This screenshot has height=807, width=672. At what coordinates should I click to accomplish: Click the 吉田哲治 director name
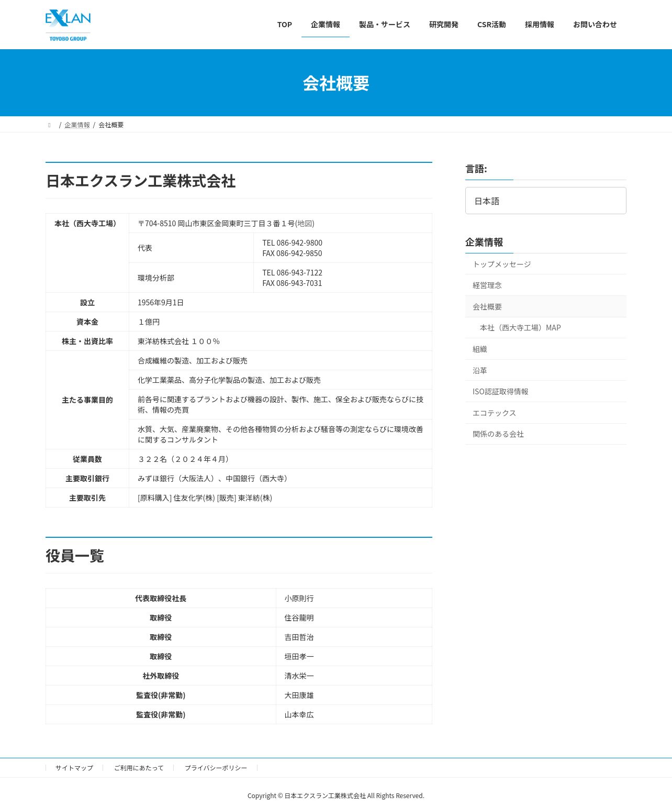(299, 637)
